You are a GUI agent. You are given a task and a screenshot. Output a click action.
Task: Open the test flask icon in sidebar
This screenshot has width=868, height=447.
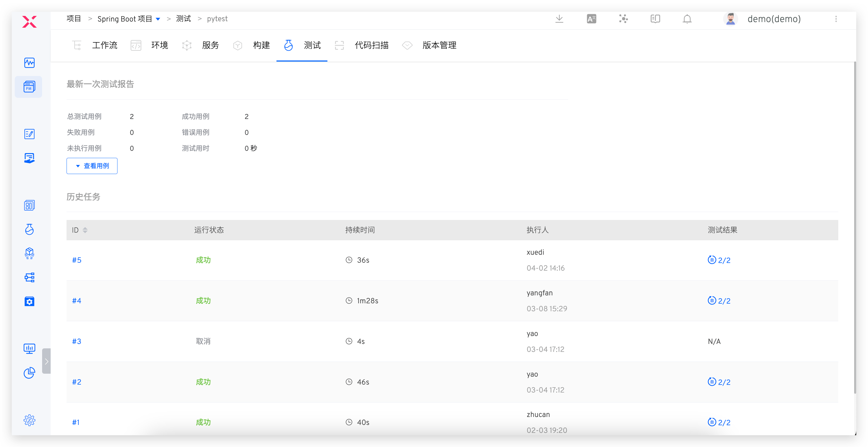(x=29, y=230)
